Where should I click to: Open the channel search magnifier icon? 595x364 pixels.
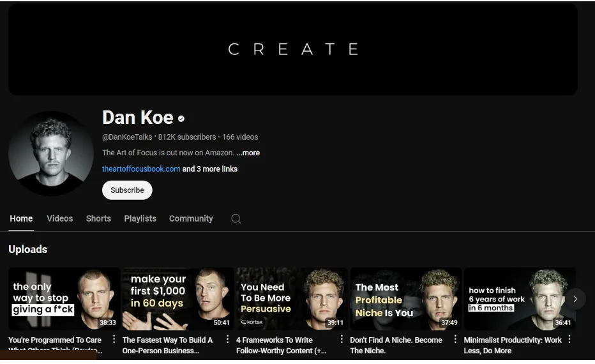[x=236, y=218]
